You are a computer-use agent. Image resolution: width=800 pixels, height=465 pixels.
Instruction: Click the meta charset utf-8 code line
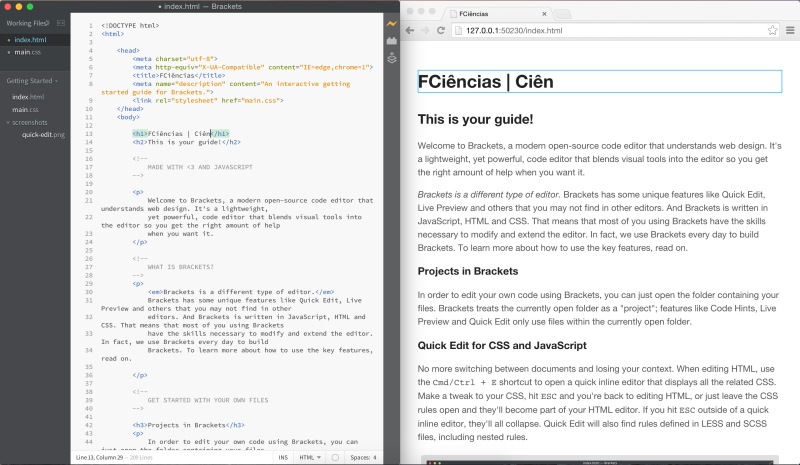click(174, 59)
